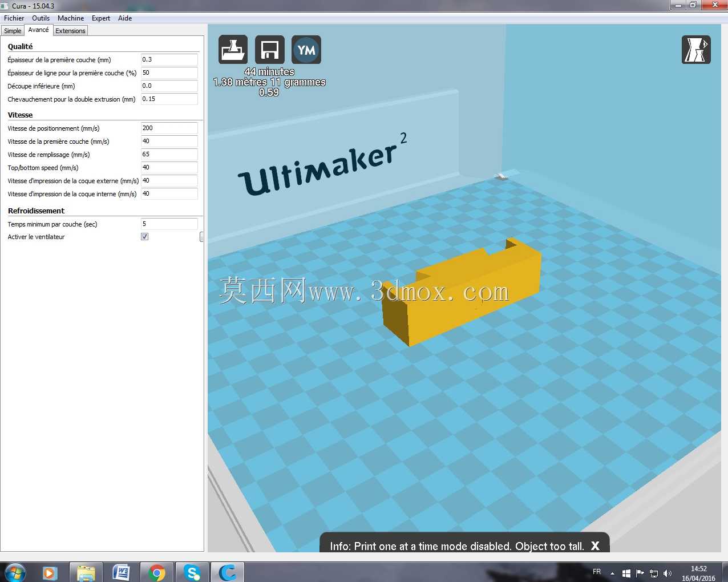Click the 44 minutes print time text
The height and width of the screenshot is (582, 728).
click(269, 72)
